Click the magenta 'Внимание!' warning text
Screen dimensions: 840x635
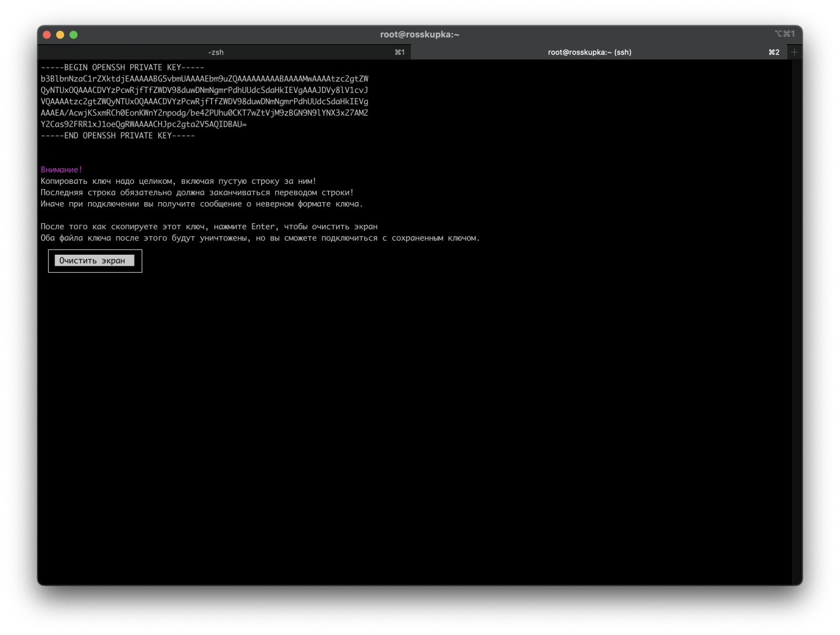pyautogui.click(x=61, y=170)
